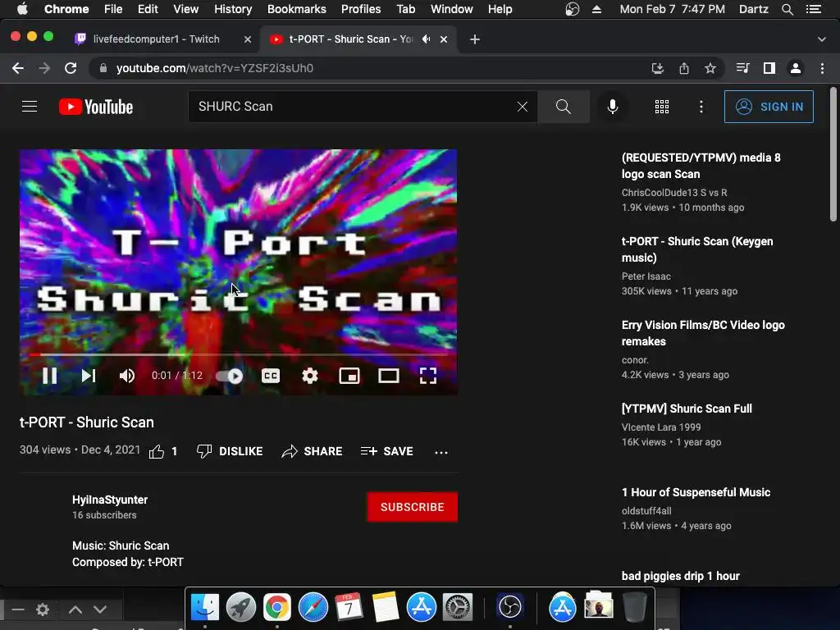Open System Preferences from the Dock

(x=458, y=607)
